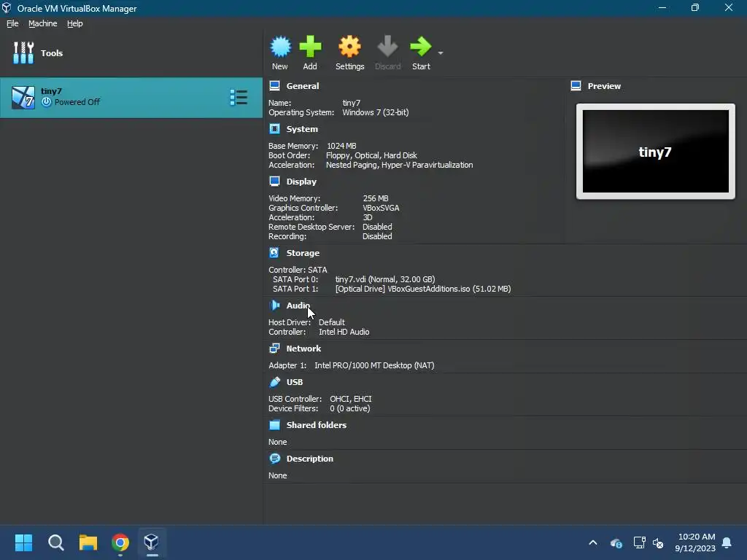
Task: Click the muted volume tray icon
Action: [x=658, y=542]
